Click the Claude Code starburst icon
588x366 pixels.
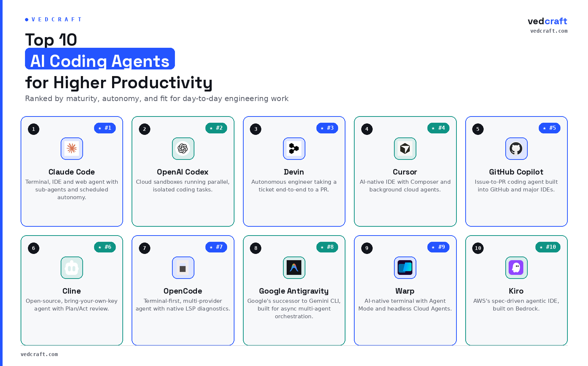pyautogui.click(x=72, y=148)
